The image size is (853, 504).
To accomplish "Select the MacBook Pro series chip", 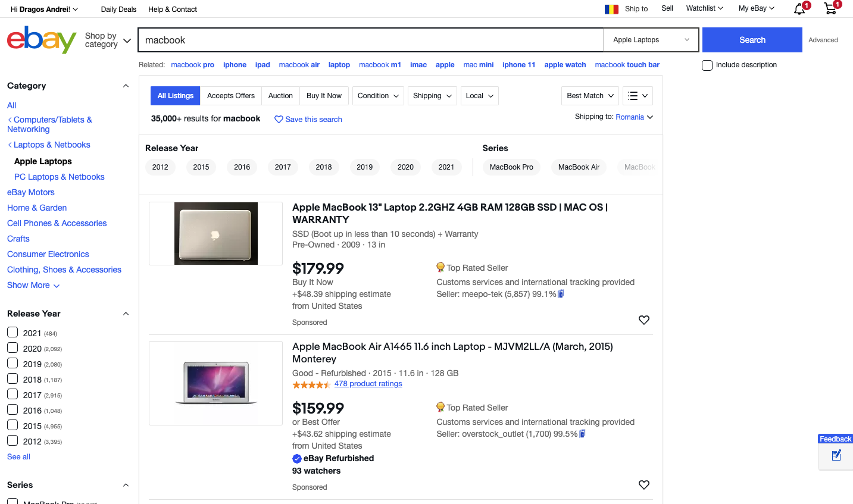I will coord(511,167).
